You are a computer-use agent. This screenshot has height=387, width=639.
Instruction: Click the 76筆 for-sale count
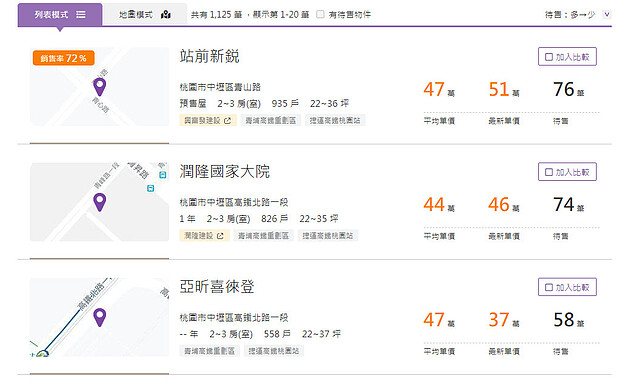(568, 89)
